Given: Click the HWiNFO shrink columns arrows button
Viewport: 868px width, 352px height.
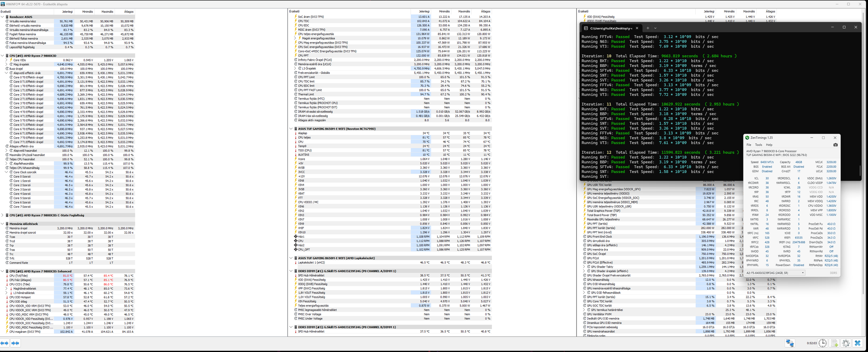Looking at the screenshot, I should click(15, 343).
